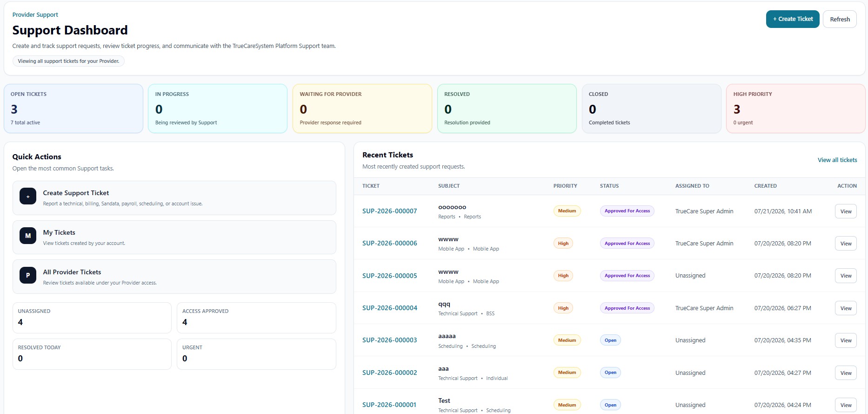Viewport: 868px width, 414px height.
Task: Click the plus icon beside Create Support Ticket
Action: (28, 197)
